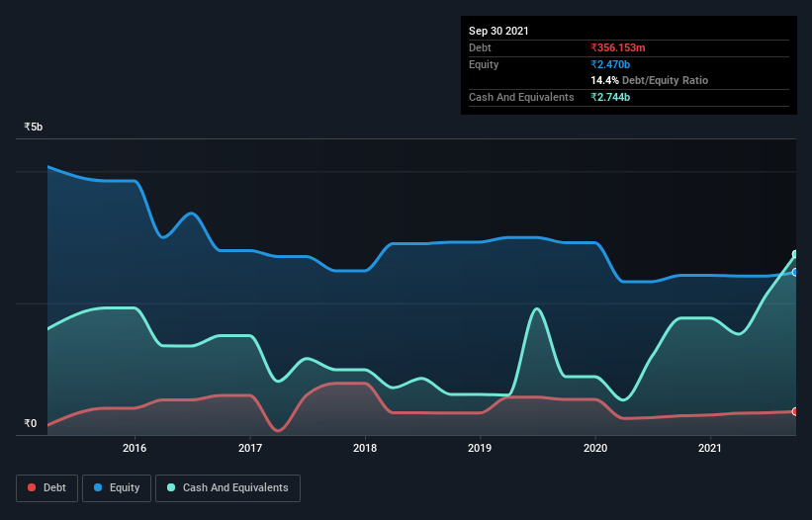This screenshot has height=520, width=812.
Task: Click the 14.4% Debt/Equity Ratio text
Action: coord(650,81)
